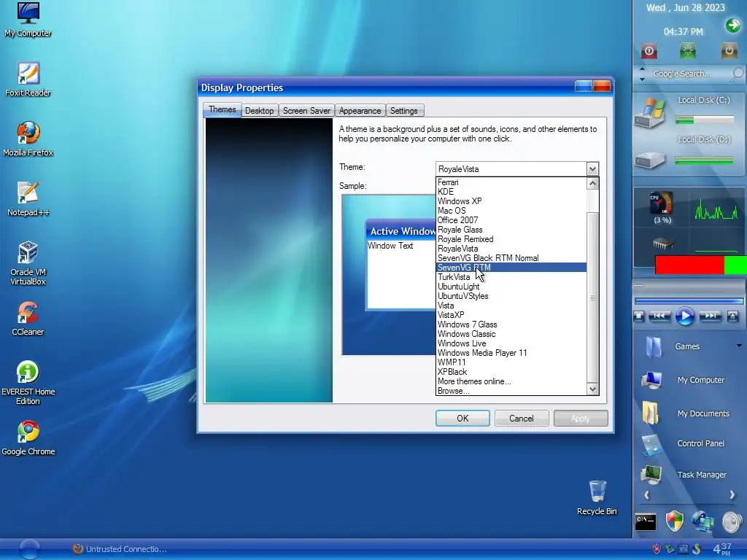This screenshot has width=747, height=560.
Task: Click the speaker volume sidebar icon
Action: pos(732,522)
